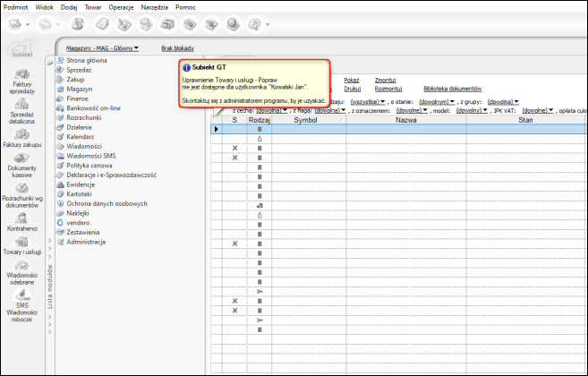Open Magazyn MAG - Główny dropdown
Viewport: 588px width, 376px height.
[x=102, y=48]
